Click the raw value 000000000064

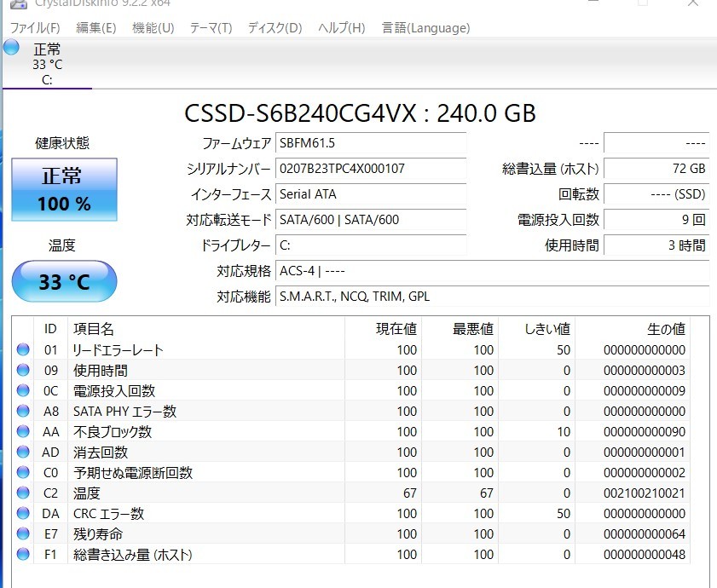tap(645, 533)
